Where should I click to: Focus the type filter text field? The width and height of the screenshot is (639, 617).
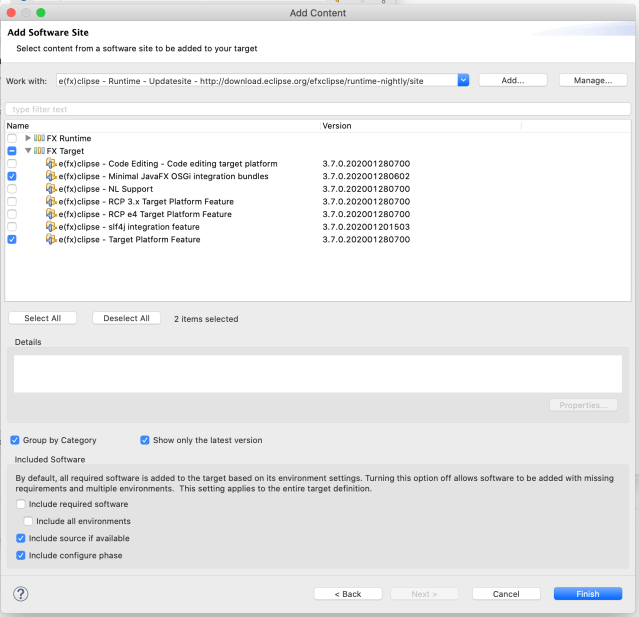318,109
